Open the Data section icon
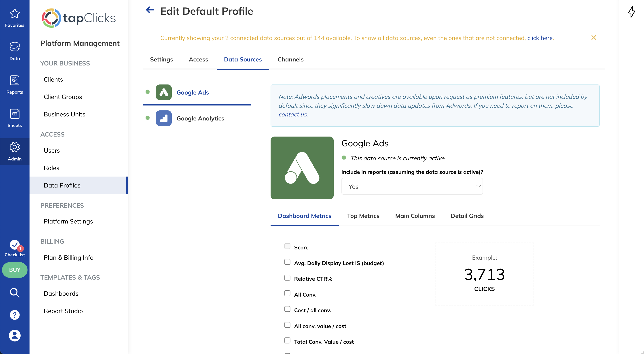The width and height of the screenshot is (644, 354). tap(15, 47)
